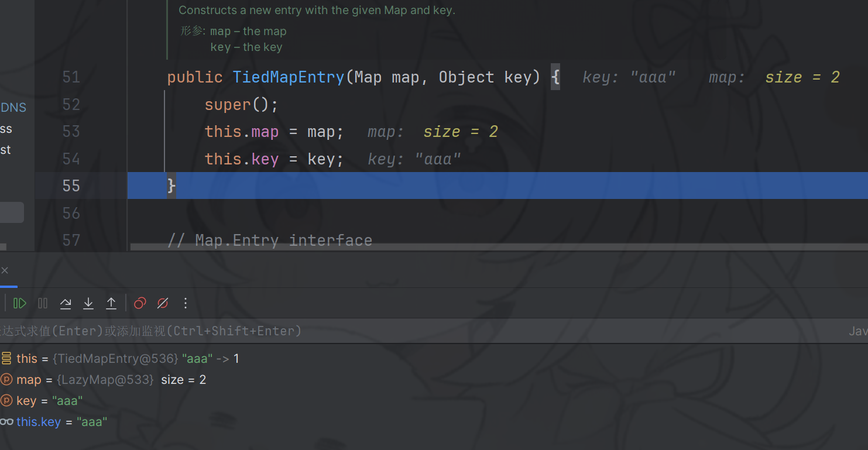Click the Resume Program debugger icon
Viewport: 868px width, 450px height.
[20, 303]
